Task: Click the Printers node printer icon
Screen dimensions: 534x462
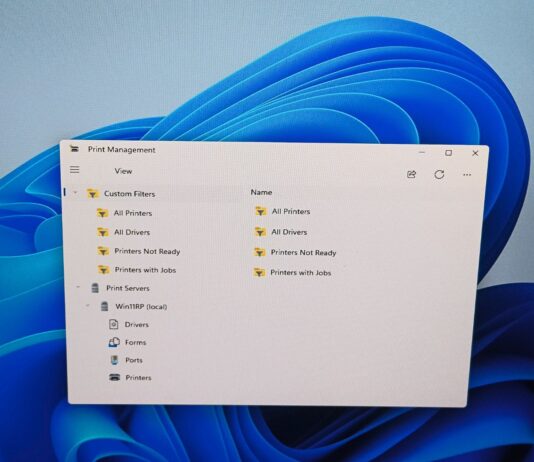Action: 114,377
